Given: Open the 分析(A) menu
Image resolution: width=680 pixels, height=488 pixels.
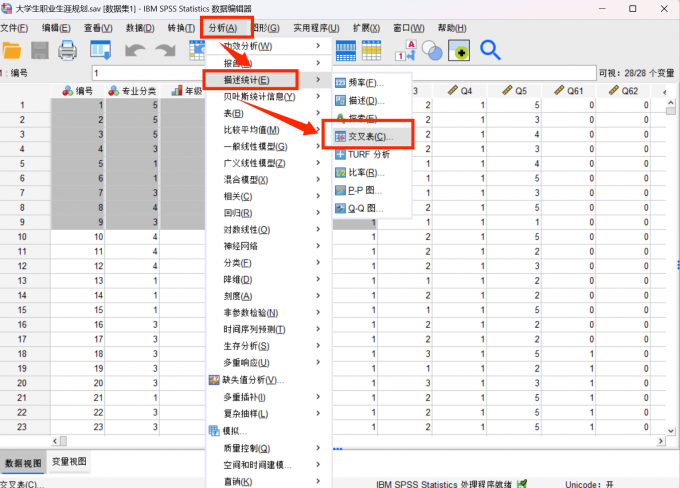Looking at the screenshot, I should 223,28.
